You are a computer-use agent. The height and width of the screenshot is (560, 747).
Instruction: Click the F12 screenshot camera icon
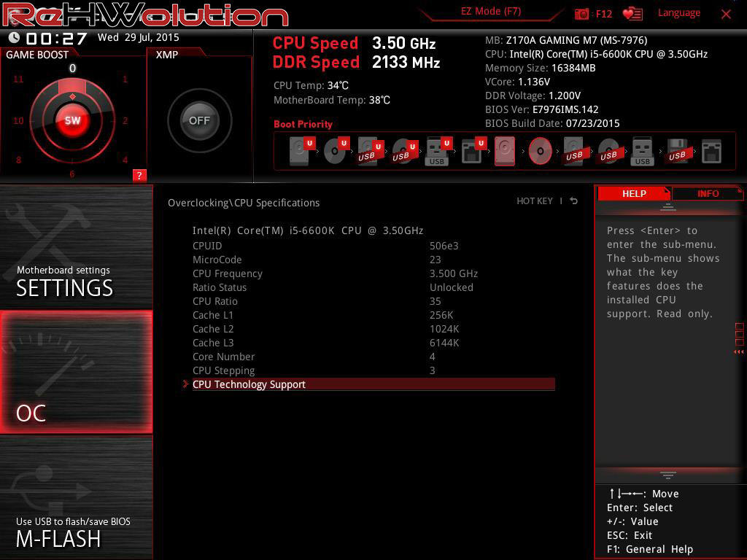pyautogui.click(x=582, y=14)
